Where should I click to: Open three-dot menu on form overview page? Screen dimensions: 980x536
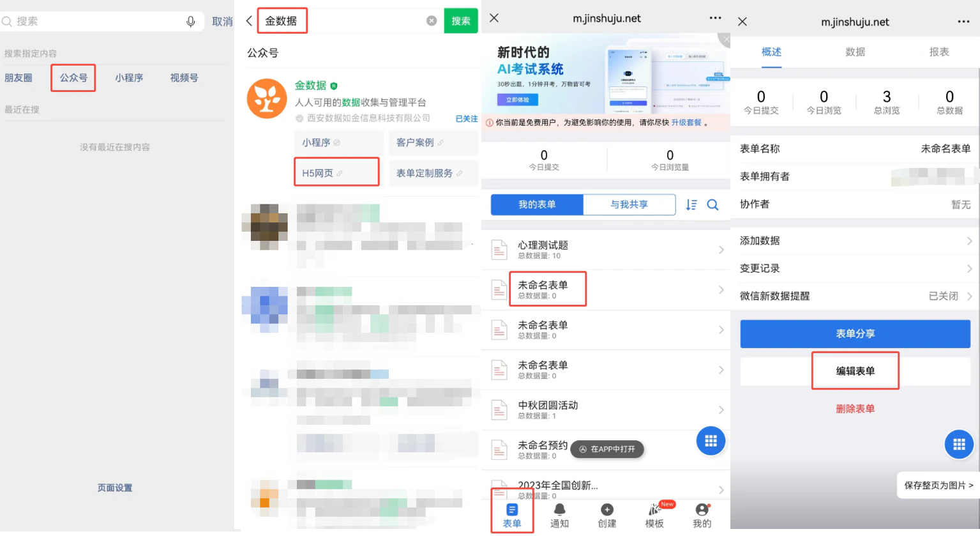pyautogui.click(x=963, y=22)
